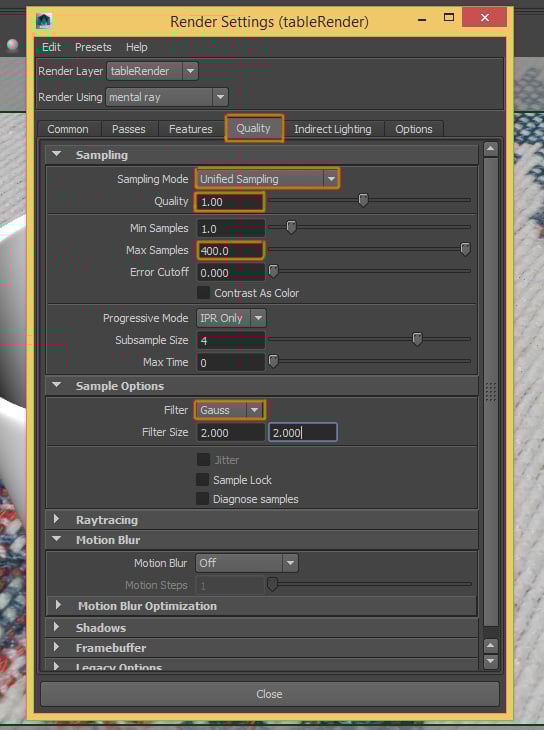Click the Error Cutoff value field
The width and height of the screenshot is (544, 730).
coord(231,272)
